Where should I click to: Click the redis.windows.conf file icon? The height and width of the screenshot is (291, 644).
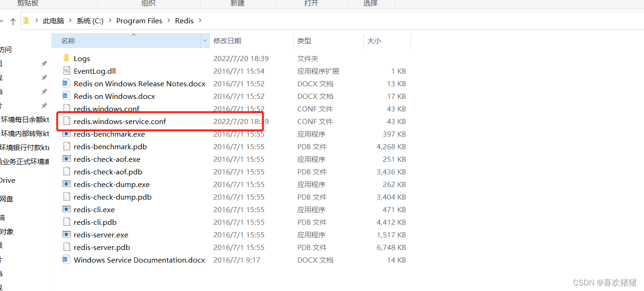tap(66, 109)
